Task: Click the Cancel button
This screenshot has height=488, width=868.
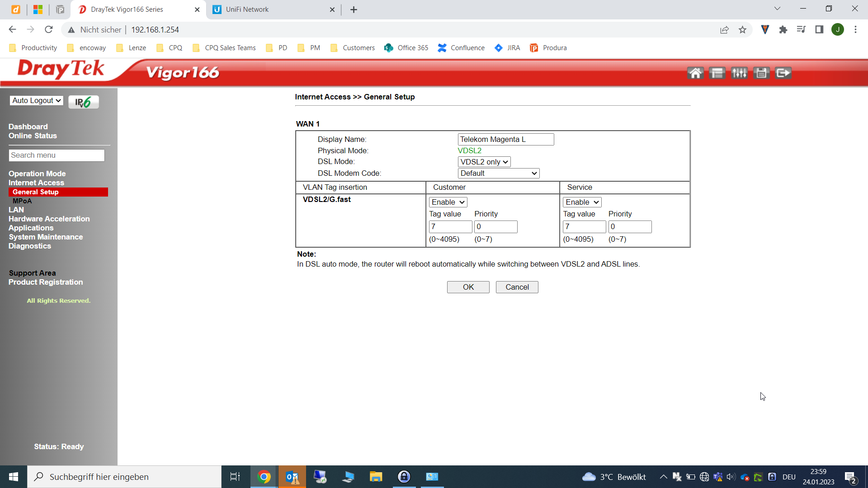Action: pyautogui.click(x=517, y=287)
